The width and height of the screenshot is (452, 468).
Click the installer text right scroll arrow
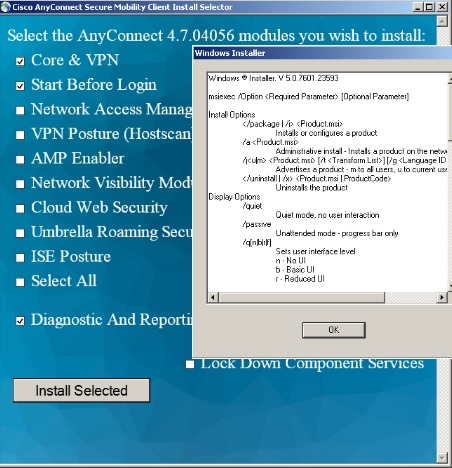coord(442,297)
